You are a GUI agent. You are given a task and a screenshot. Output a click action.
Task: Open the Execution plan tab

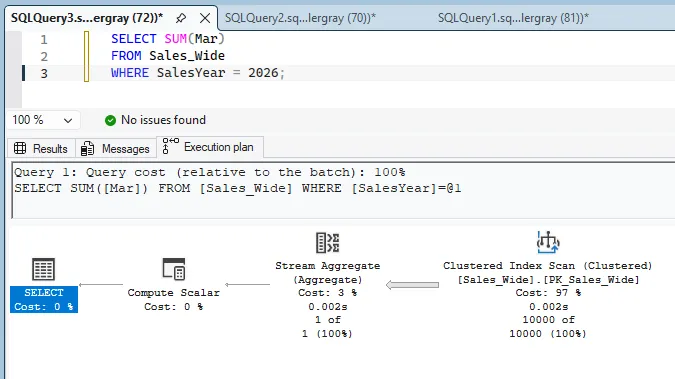(x=210, y=147)
